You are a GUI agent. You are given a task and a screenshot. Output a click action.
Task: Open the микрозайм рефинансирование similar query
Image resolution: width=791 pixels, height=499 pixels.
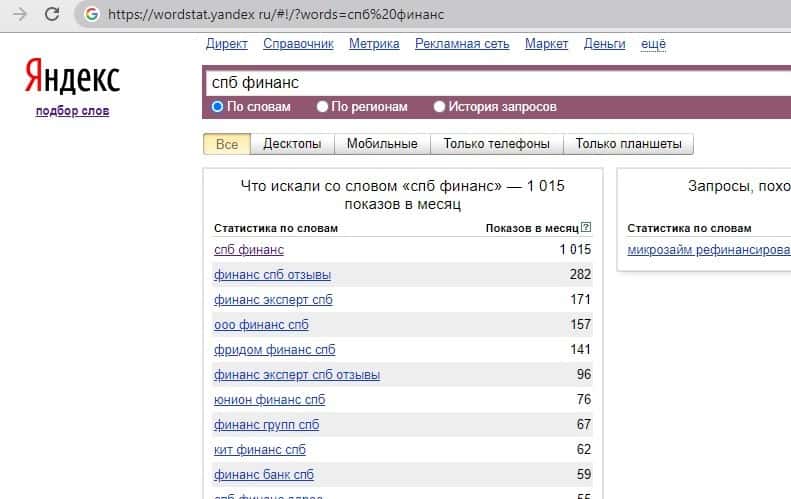pyautogui.click(x=709, y=250)
